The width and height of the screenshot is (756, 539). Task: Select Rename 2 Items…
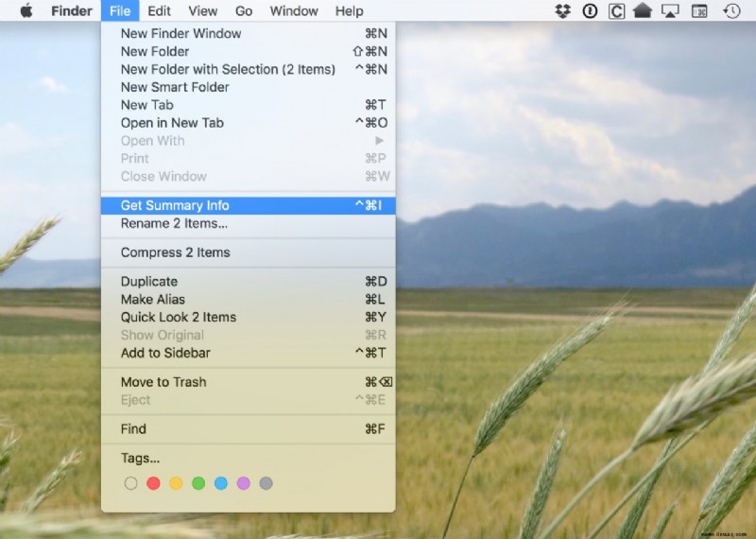coord(249,223)
